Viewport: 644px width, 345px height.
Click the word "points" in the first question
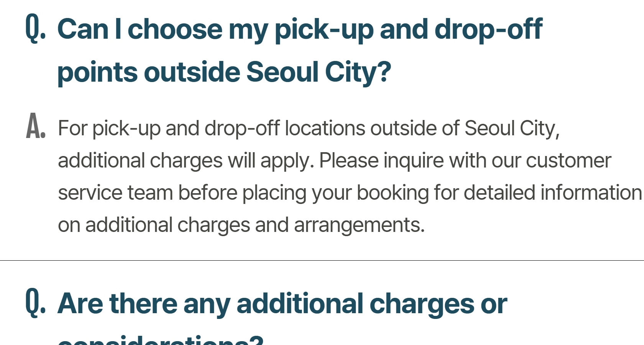pos(97,72)
